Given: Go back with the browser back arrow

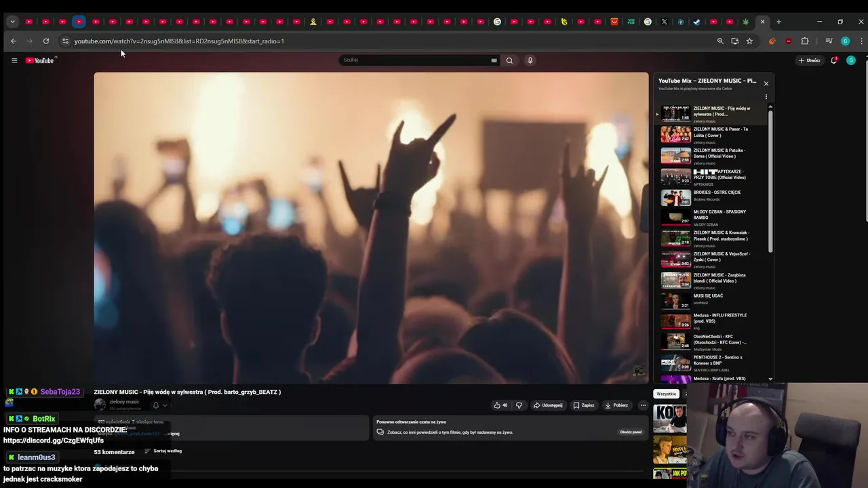Looking at the screenshot, I should pos(14,41).
